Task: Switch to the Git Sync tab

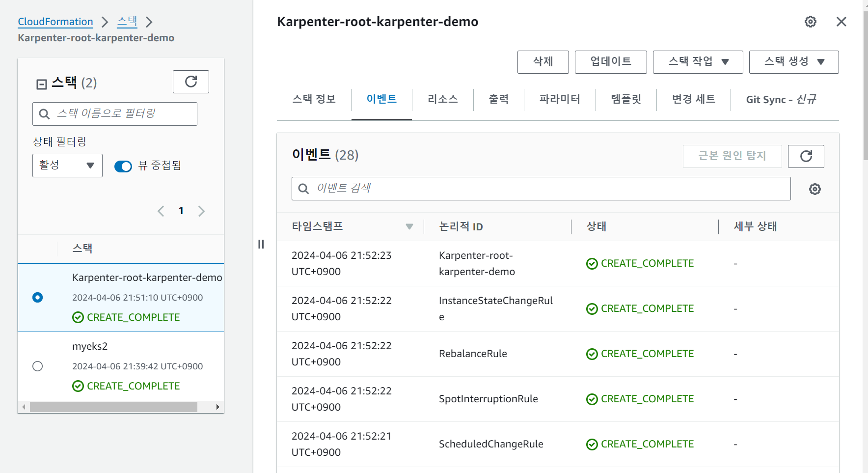Action: (781, 100)
